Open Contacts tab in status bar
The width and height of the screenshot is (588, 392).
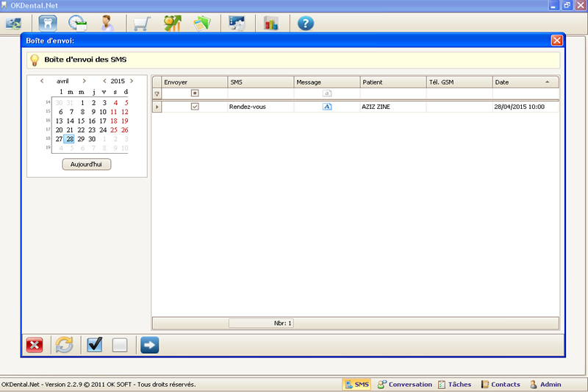[x=501, y=385]
